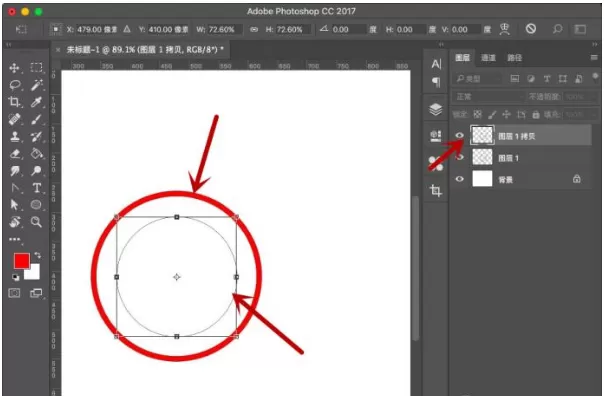604x396 pixels.
Task: Toggle pixel layer filter in Layers panel
Action: [515, 79]
